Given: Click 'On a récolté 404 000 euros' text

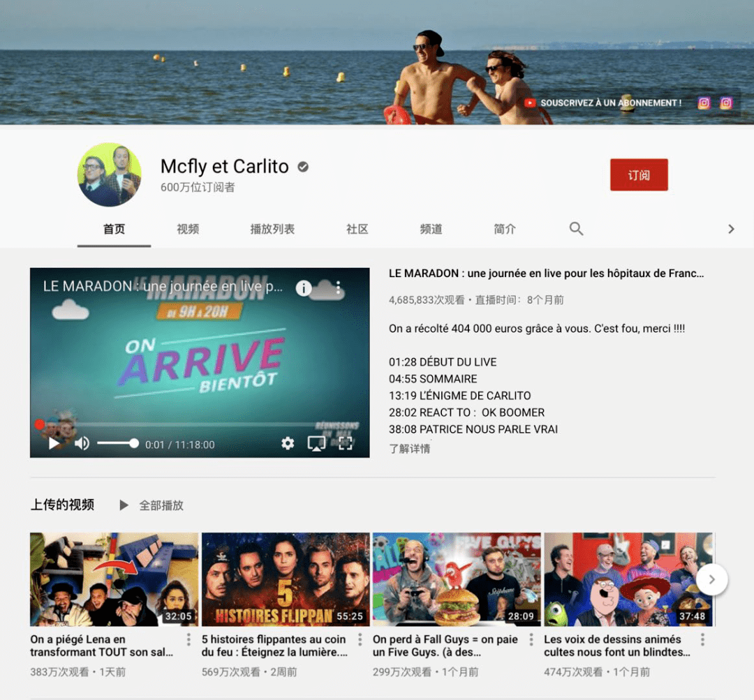Looking at the screenshot, I should pyautogui.click(x=537, y=329).
